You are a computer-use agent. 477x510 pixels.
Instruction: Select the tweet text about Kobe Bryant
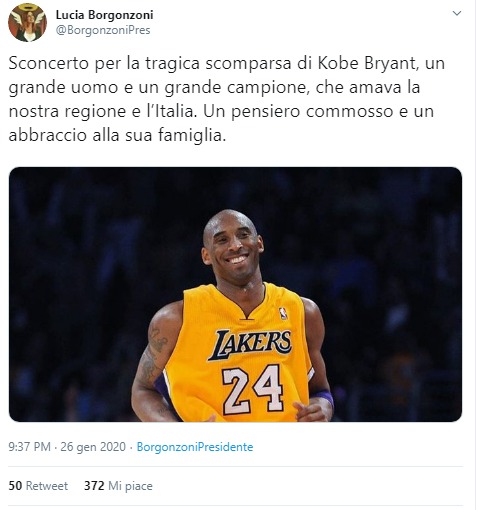(x=227, y=99)
